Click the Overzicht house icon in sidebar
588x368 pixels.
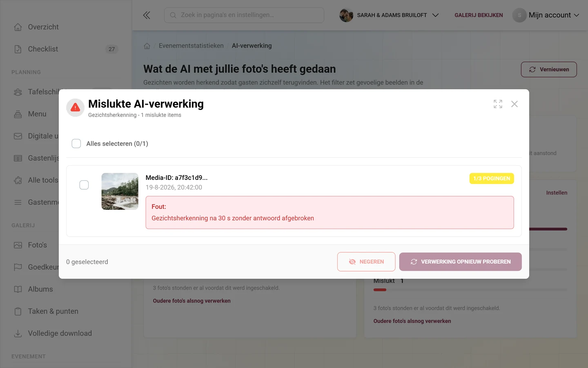click(18, 27)
